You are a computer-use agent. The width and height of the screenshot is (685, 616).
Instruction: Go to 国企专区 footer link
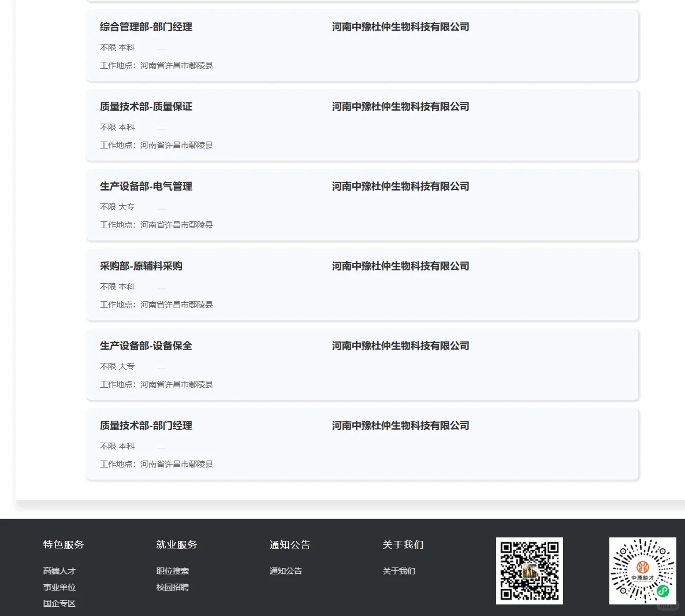(59, 603)
